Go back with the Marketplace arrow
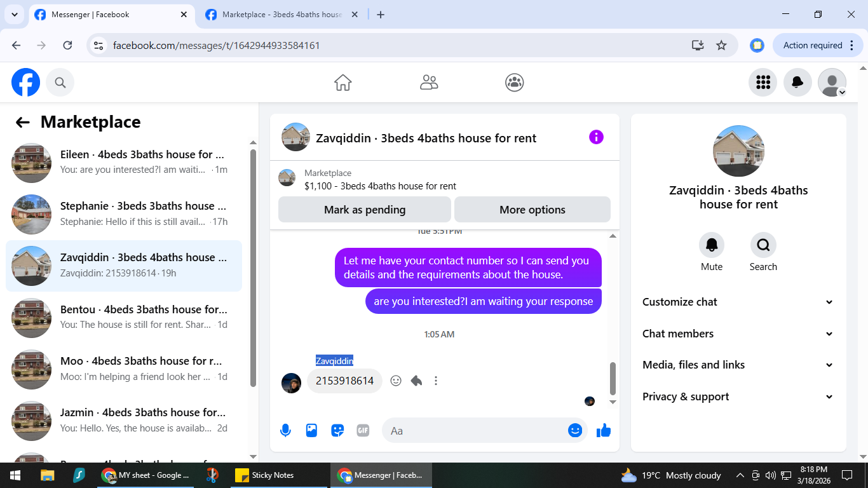The width and height of the screenshot is (868, 488). tap(23, 123)
